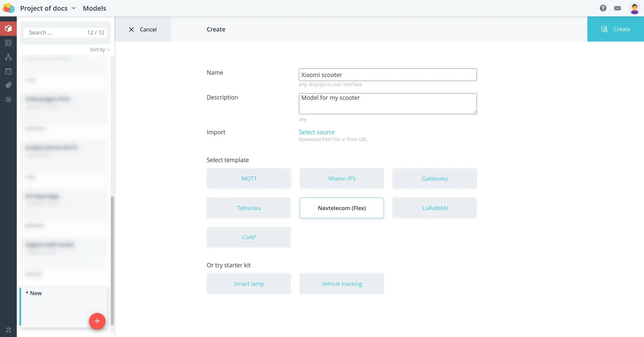This screenshot has height=337, width=644.
Task: Cancel the model creation
Action: pos(143,29)
